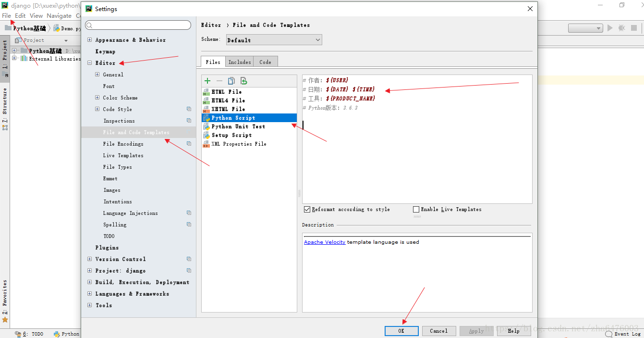Click the Python Unit Test template icon

[206, 126]
